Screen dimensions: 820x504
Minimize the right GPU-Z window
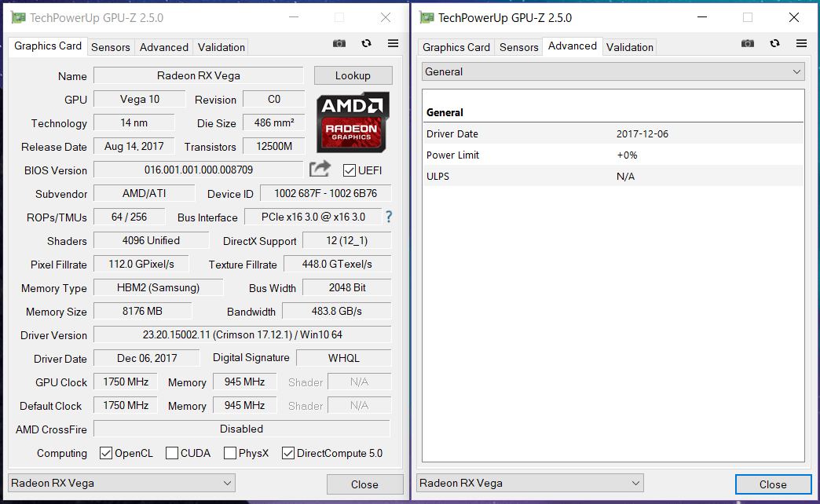[702, 17]
